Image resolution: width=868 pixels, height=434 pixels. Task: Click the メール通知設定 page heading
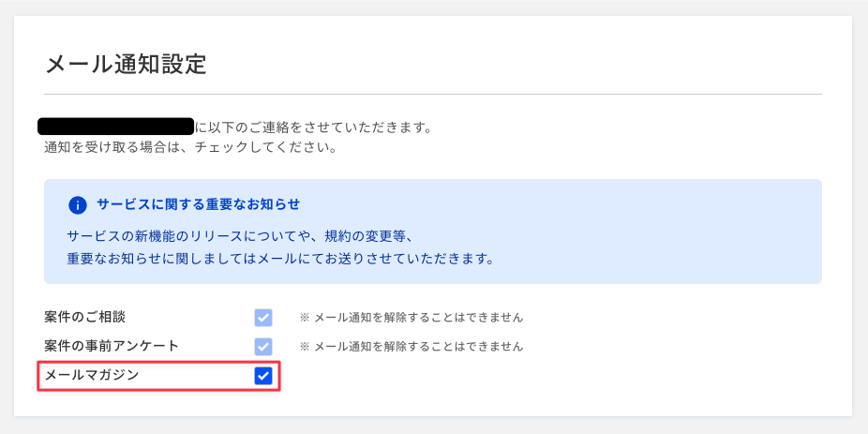[126, 65]
